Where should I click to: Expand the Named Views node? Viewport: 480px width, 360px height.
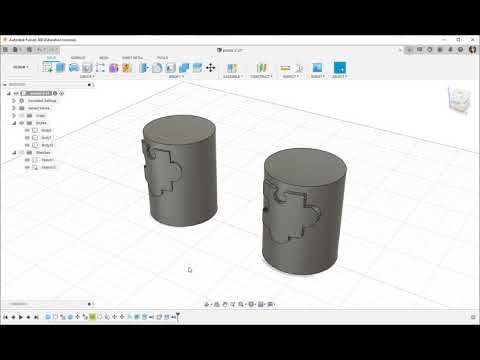(14, 108)
